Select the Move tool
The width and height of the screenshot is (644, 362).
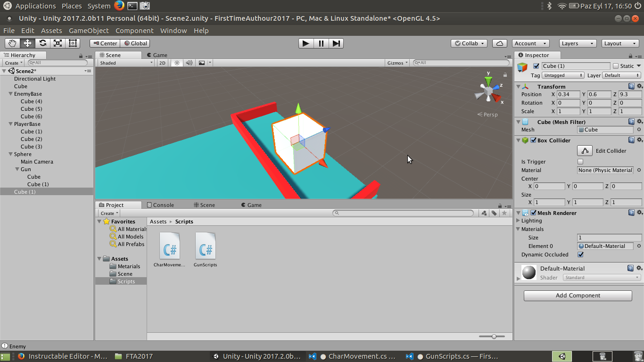[x=28, y=43]
